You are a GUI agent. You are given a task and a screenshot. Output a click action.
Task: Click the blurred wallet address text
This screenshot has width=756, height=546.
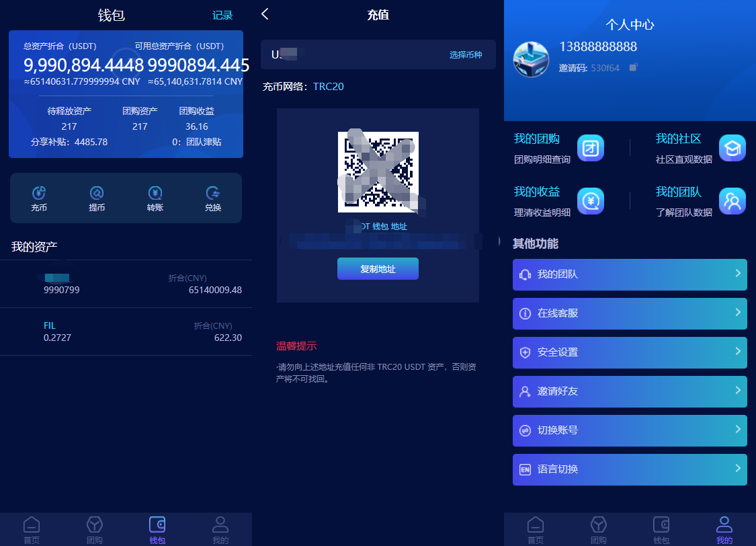(381, 241)
